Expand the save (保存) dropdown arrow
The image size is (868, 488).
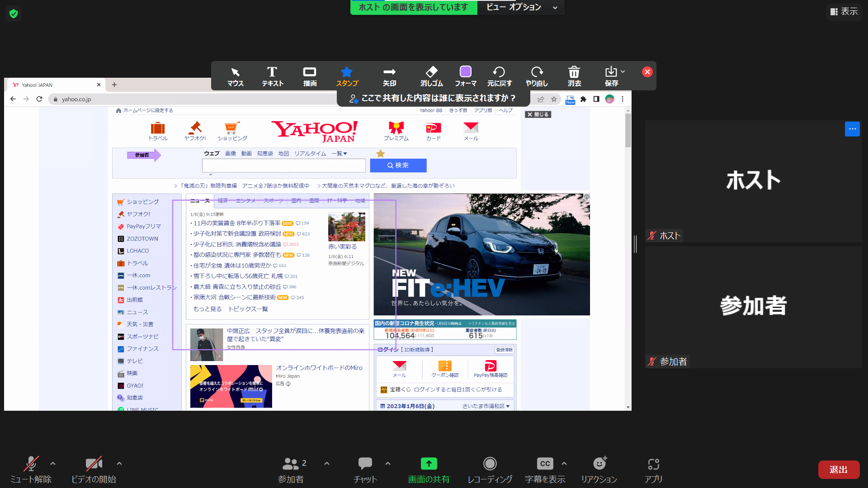point(623,72)
